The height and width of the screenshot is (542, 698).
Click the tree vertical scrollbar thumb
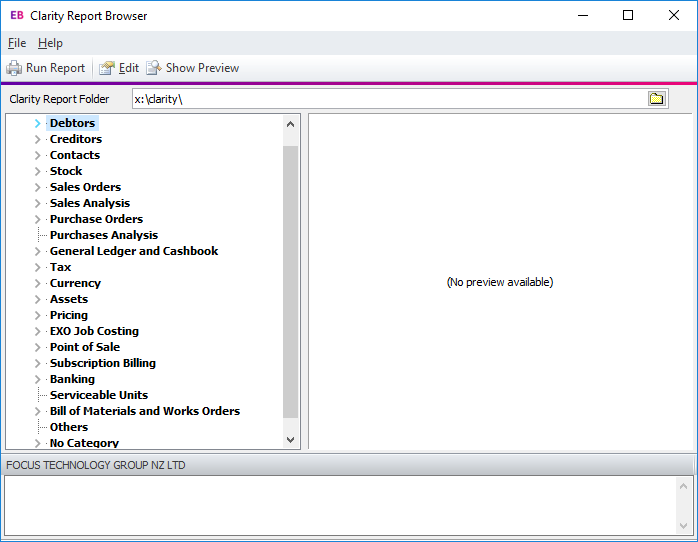click(x=290, y=282)
